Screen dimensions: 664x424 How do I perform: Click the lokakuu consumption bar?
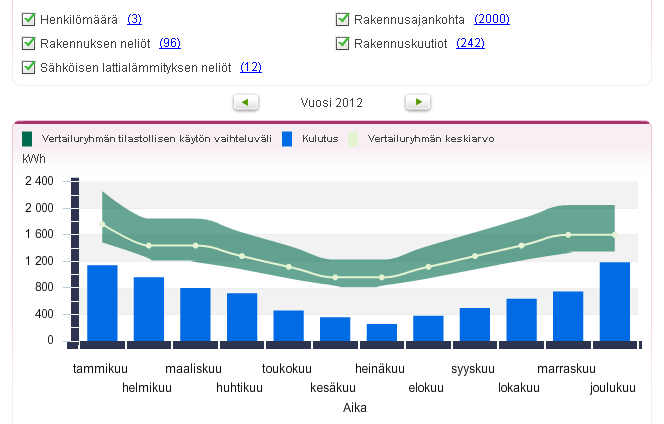click(x=521, y=320)
